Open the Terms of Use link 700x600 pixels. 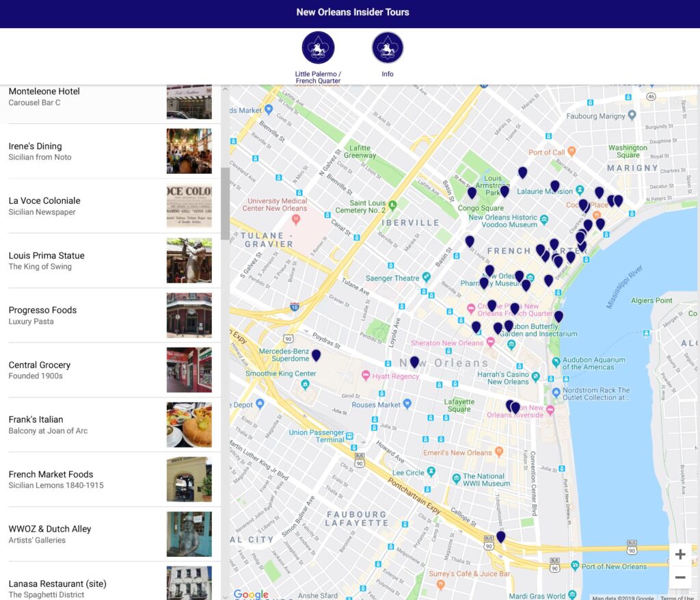click(677, 598)
